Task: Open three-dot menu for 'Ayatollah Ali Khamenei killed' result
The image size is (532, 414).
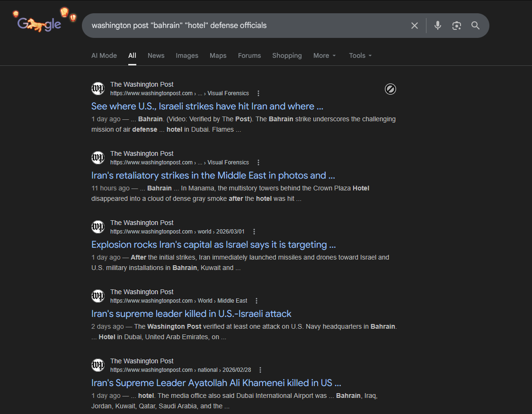Action: (260, 370)
